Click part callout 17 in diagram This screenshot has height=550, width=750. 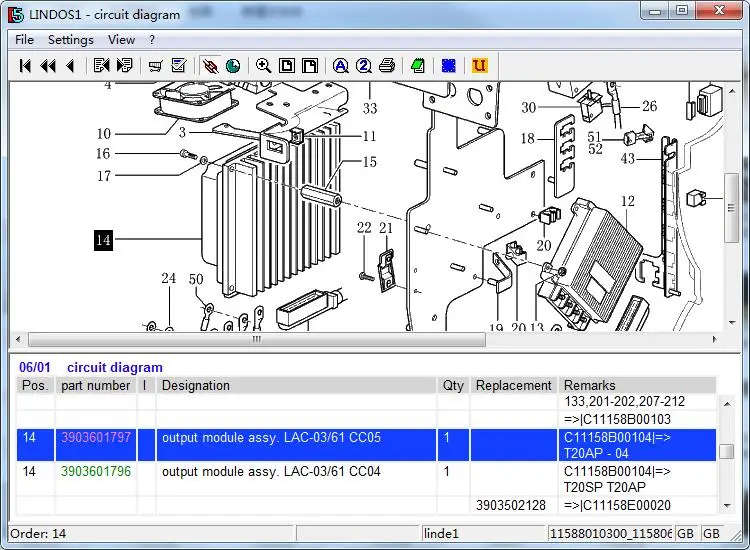click(104, 176)
